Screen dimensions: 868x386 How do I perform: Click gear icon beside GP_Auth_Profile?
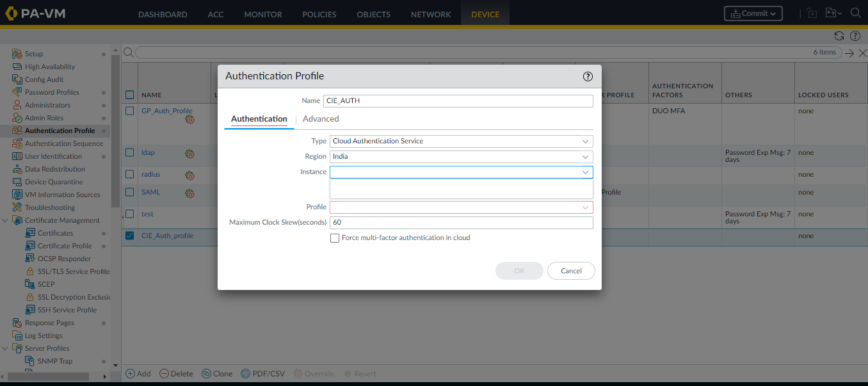189,119
